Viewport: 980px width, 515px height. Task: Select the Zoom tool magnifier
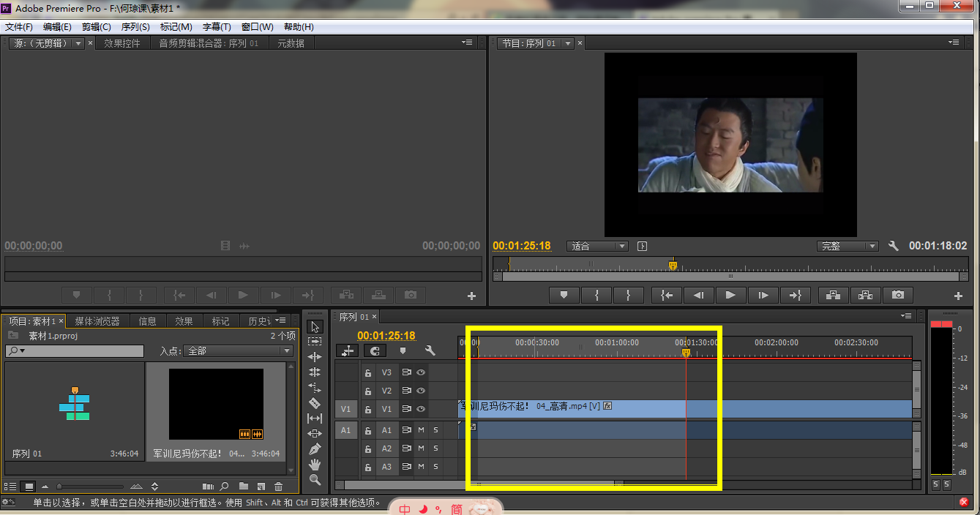315,480
